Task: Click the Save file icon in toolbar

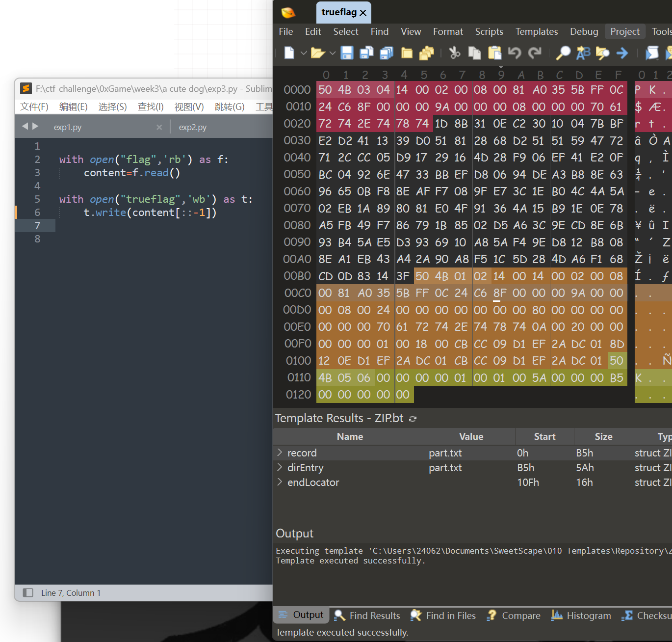Action: [x=347, y=53]
